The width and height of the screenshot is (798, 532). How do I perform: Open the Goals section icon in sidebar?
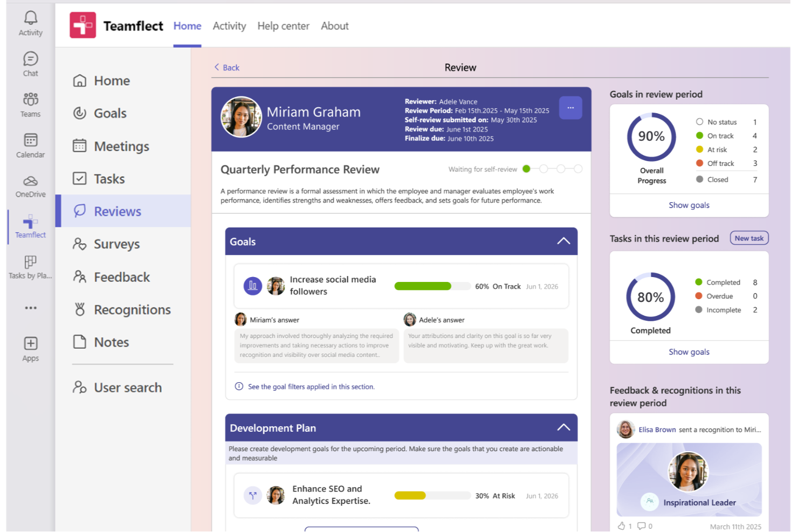tap(79, 113)
